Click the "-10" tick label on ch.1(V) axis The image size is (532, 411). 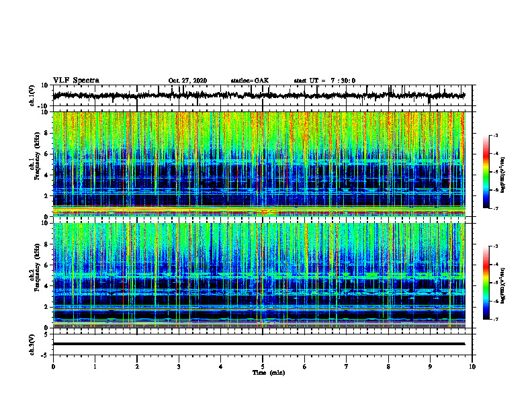(x=44, y=106)
